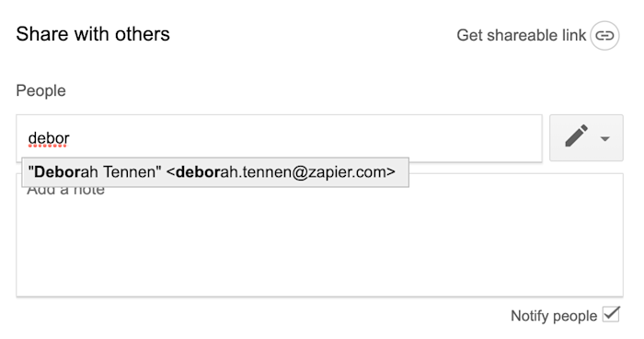The image size is (644, 339).
Task: Toggle the checkmark next to Notify people
Action: (x=611, y=315)
